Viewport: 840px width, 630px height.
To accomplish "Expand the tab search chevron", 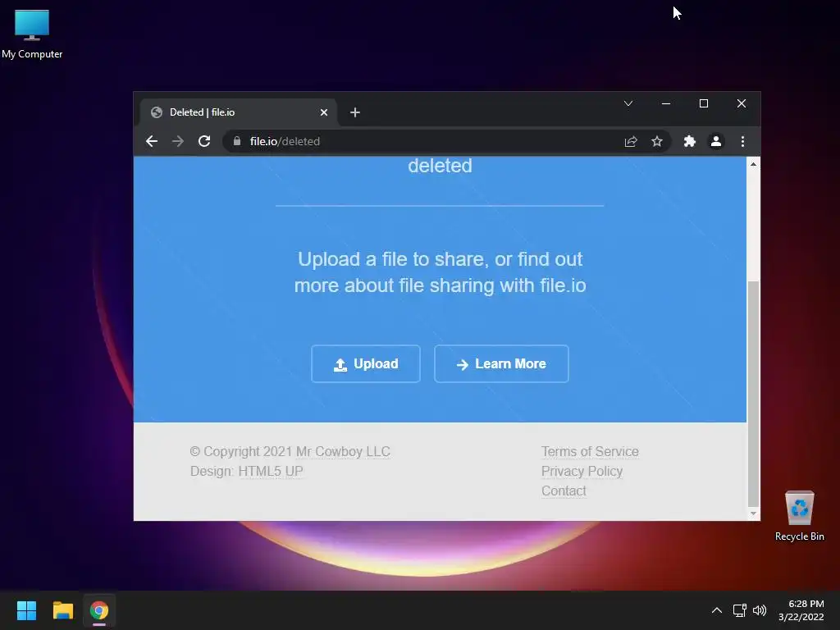I will (628, 103).
